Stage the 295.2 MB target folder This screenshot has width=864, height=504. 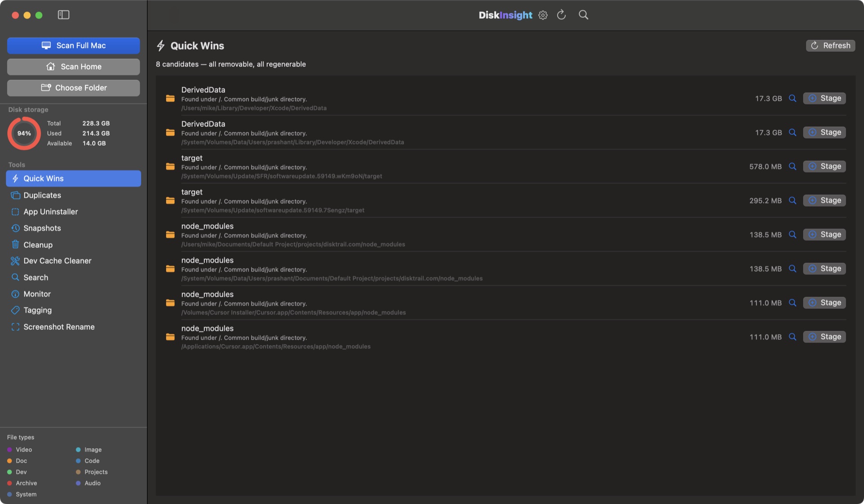(824, 200)
